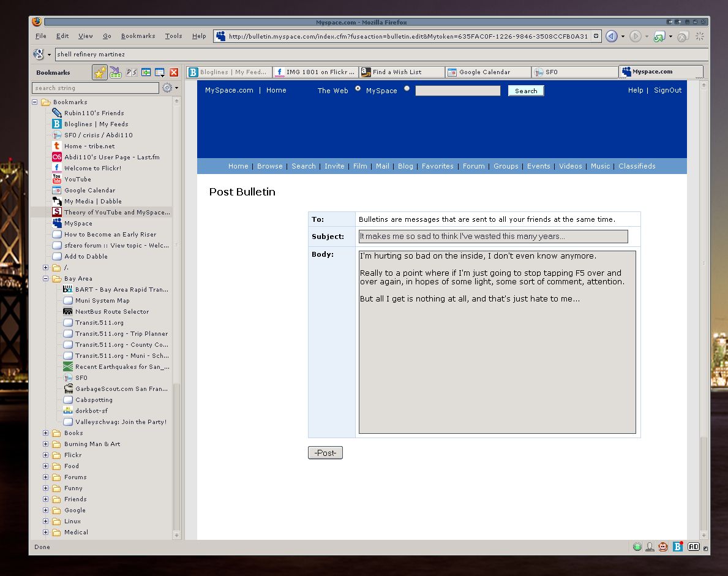Click the red X sidebar close icon
Screen dimensions: 728x576
(174, 72)
